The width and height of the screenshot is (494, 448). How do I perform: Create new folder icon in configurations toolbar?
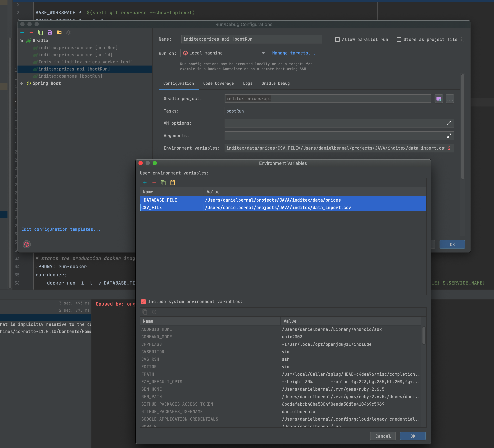point(59,32)
